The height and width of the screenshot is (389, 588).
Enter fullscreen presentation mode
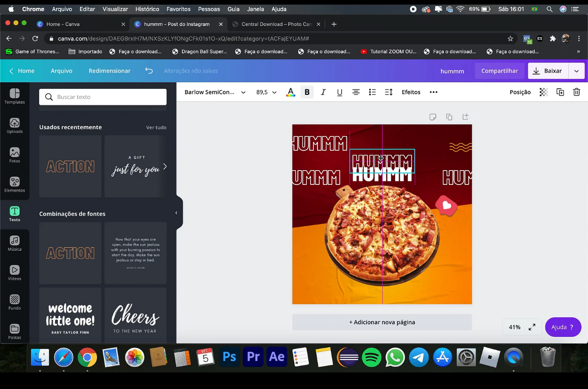click(x=532, y=327)
